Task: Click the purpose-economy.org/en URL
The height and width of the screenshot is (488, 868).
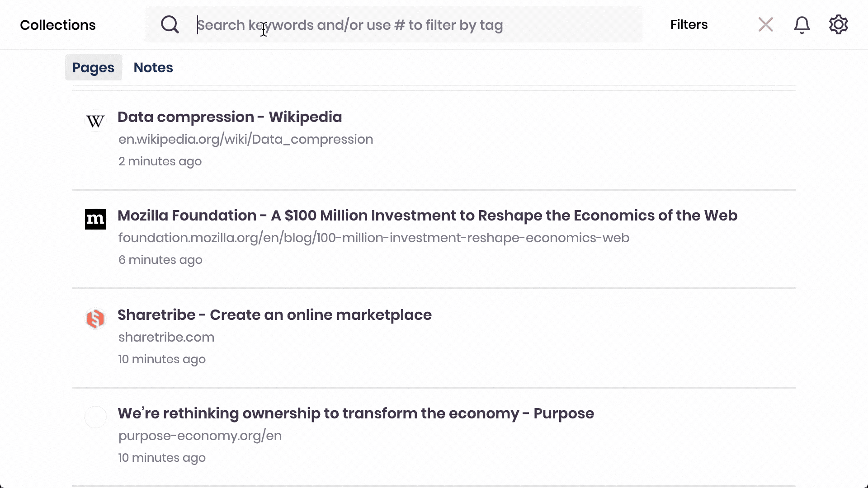Action: point(200,436)
